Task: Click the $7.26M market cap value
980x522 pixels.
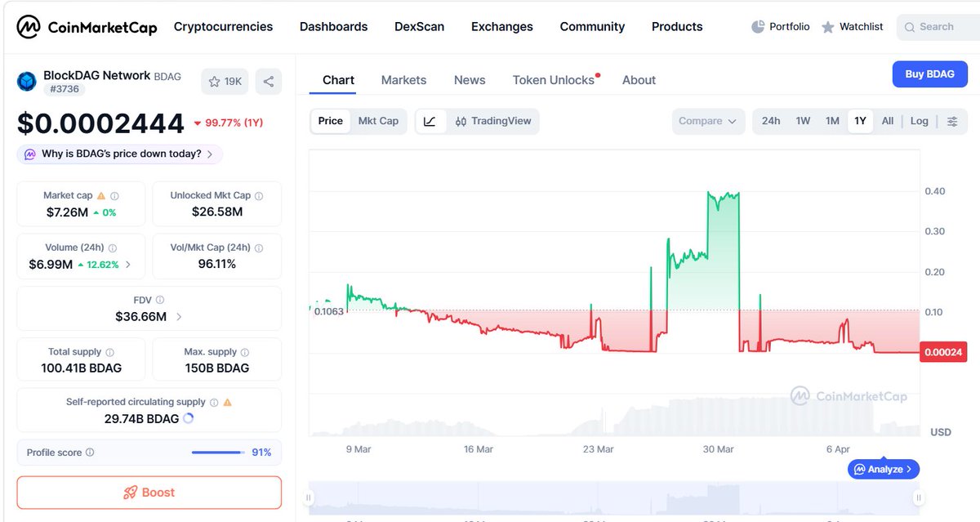Action: [x=67, y=212]
